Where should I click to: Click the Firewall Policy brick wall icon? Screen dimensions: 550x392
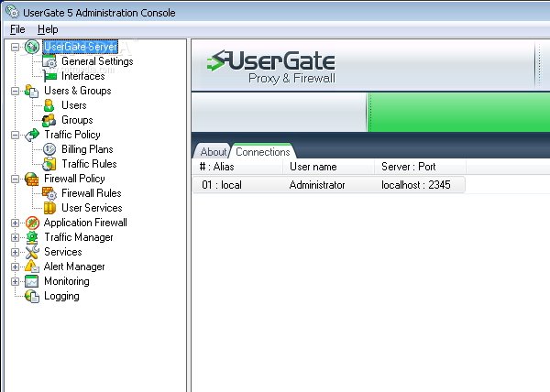pos(31,179)
